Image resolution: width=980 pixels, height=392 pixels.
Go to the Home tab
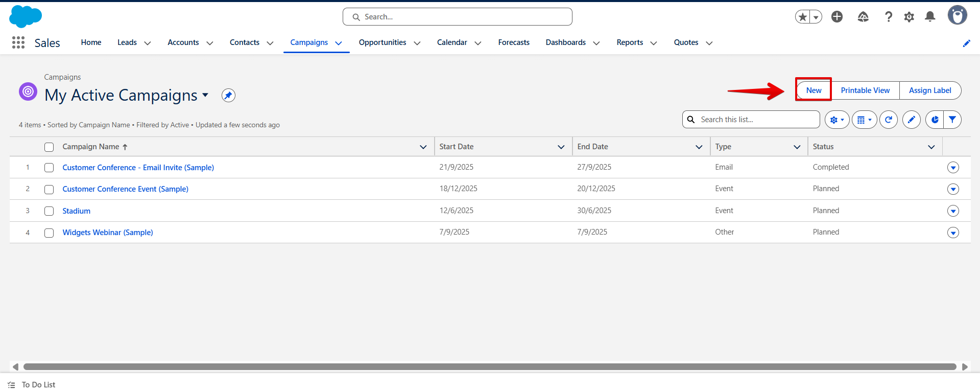point(91,42)
